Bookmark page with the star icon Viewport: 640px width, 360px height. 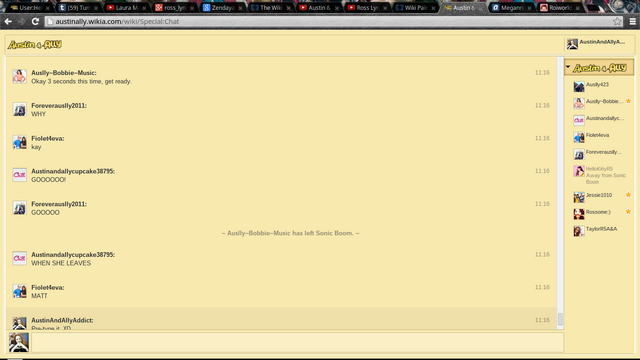pos(617,21)
